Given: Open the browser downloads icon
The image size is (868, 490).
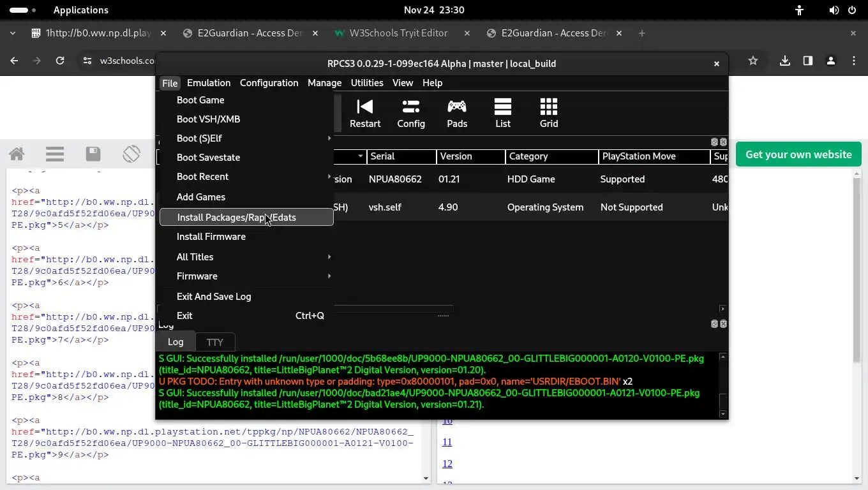Looking at the screenshot, I should click(x=785, y=61).
